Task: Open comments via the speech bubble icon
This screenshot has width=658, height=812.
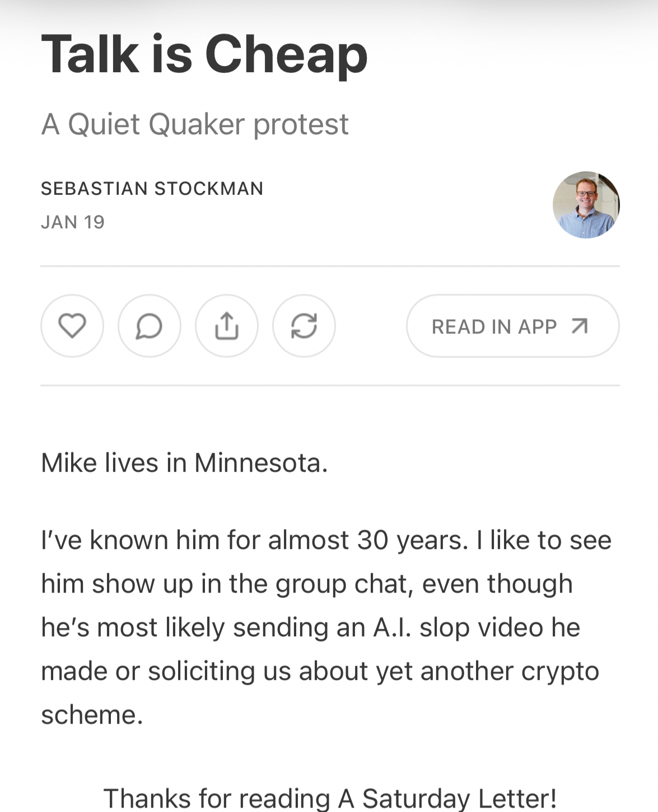Action: coord(150,326)
